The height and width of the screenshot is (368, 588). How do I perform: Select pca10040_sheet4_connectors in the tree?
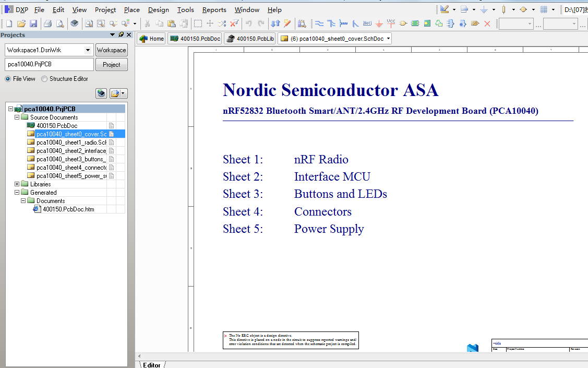click(71, 168)
